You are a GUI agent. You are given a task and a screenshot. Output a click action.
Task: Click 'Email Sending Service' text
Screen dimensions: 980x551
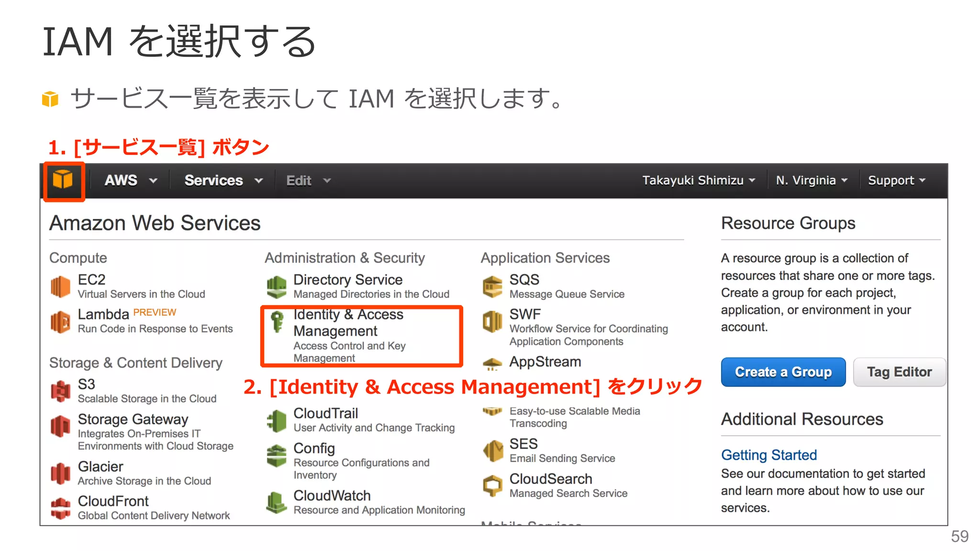(x=562, y=459)
